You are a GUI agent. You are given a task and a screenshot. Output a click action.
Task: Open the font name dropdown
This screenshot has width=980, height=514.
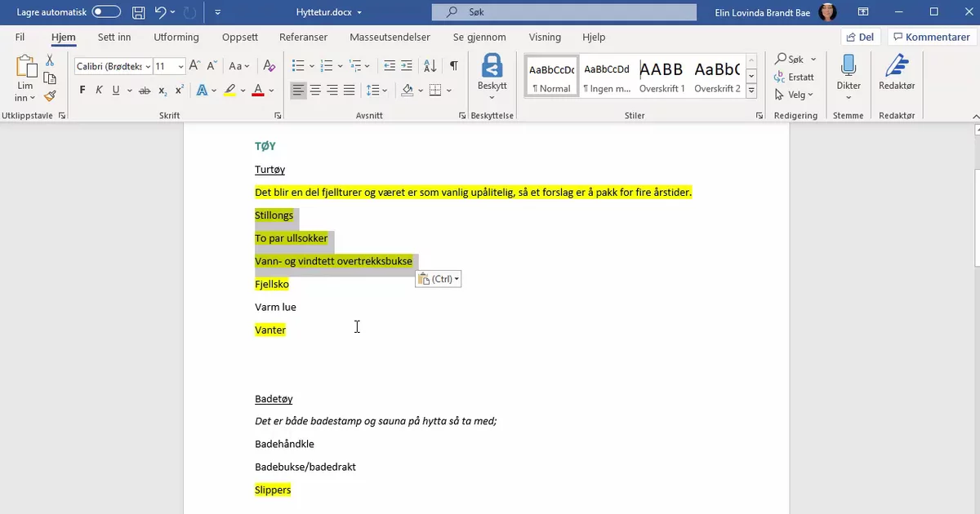[x=148, y=67]
